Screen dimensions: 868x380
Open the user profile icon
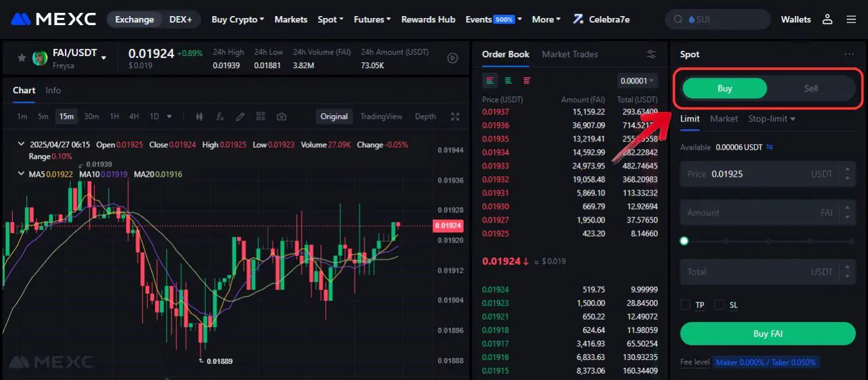point(828,19)
